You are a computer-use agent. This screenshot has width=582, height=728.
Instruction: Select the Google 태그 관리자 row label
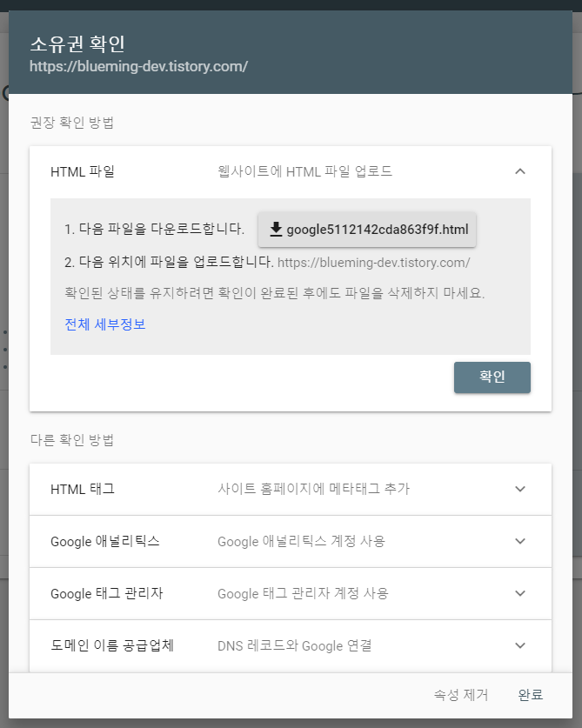point(107,593)
